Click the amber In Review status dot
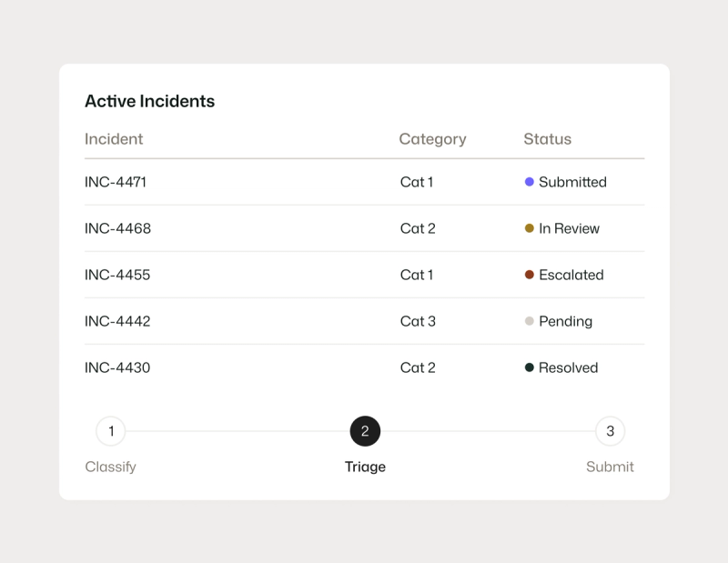 [530, 228]
